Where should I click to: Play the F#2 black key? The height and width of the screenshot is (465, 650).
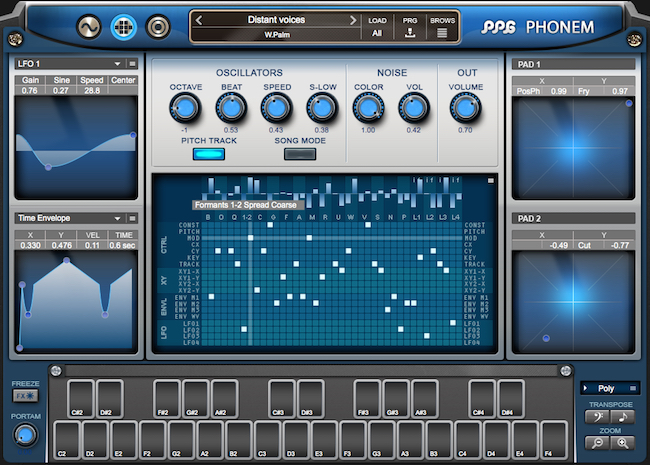pyautogui.click(x=166, y=399)
